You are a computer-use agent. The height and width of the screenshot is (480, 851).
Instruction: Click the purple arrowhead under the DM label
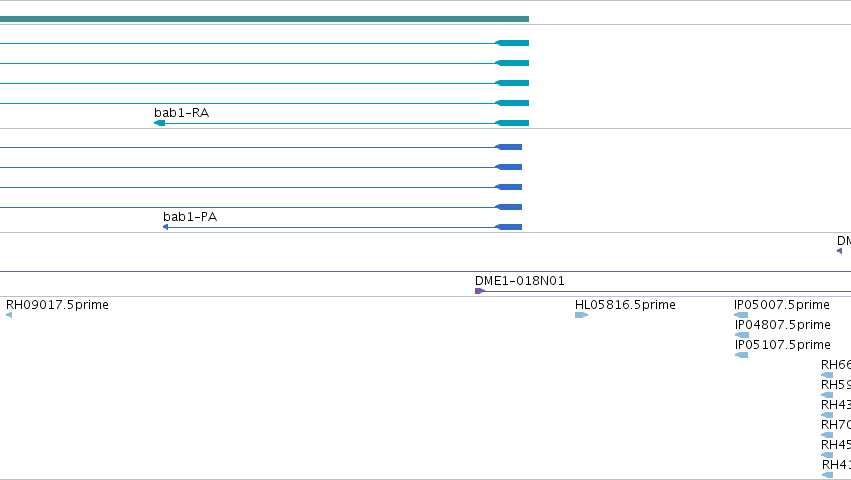[x=840, y=251]
